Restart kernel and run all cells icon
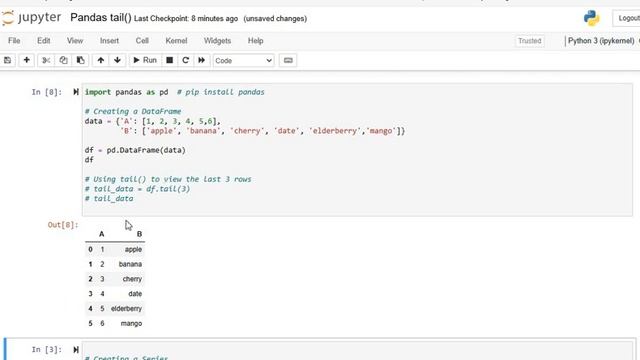 pyautogui.click(x=201, y=60)
